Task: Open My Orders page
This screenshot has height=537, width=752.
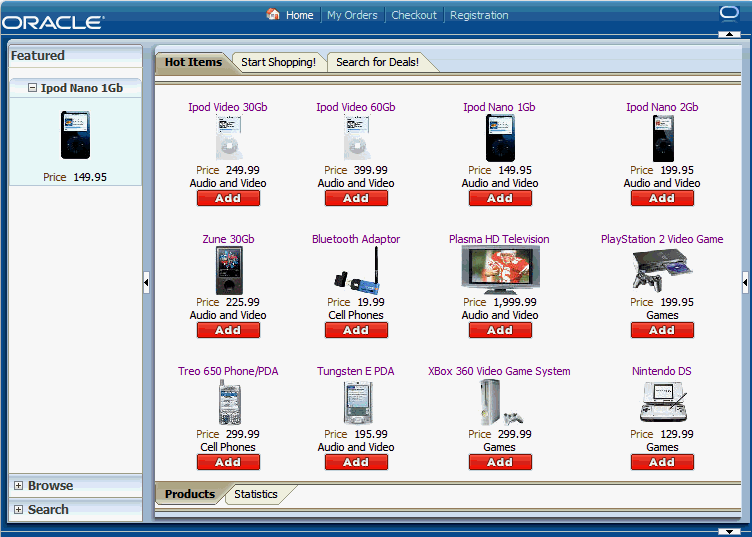Action: coord(352,15)
